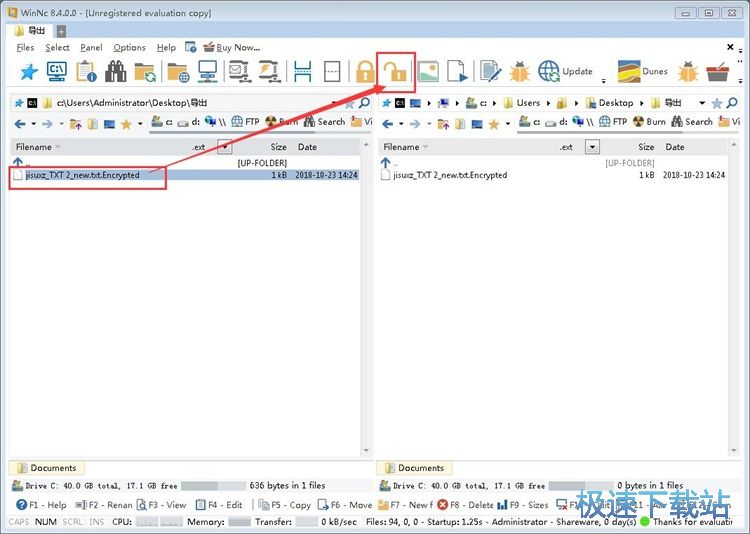Viewport: 750px width, 534px height.
Task: Open right panel extension filter dropdown
Action: [592, 147]
